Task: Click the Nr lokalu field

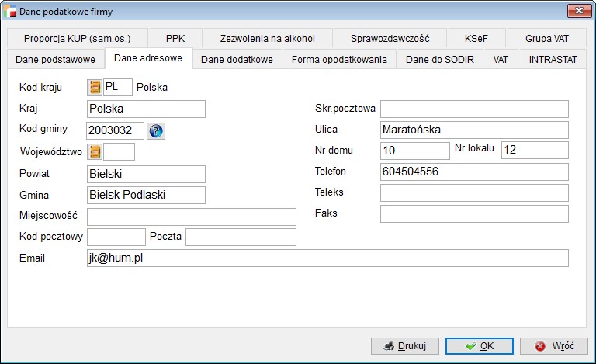Action: click(x=534, y=151)
